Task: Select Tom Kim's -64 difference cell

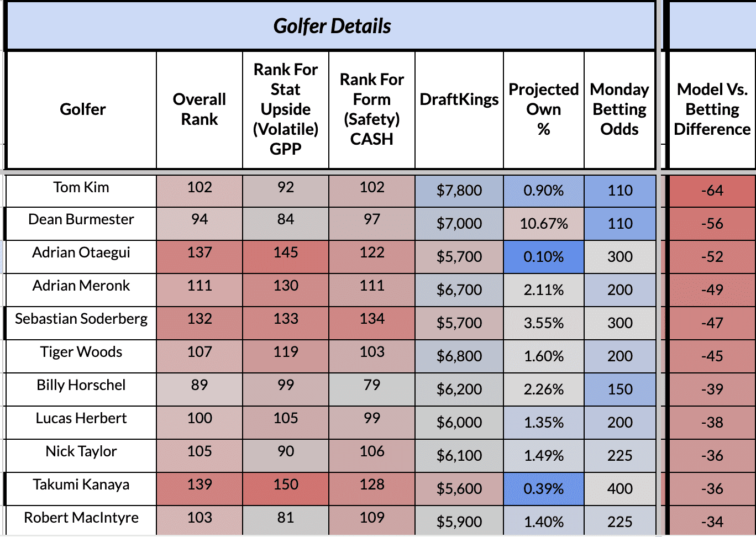Action: tap(712, 191)
